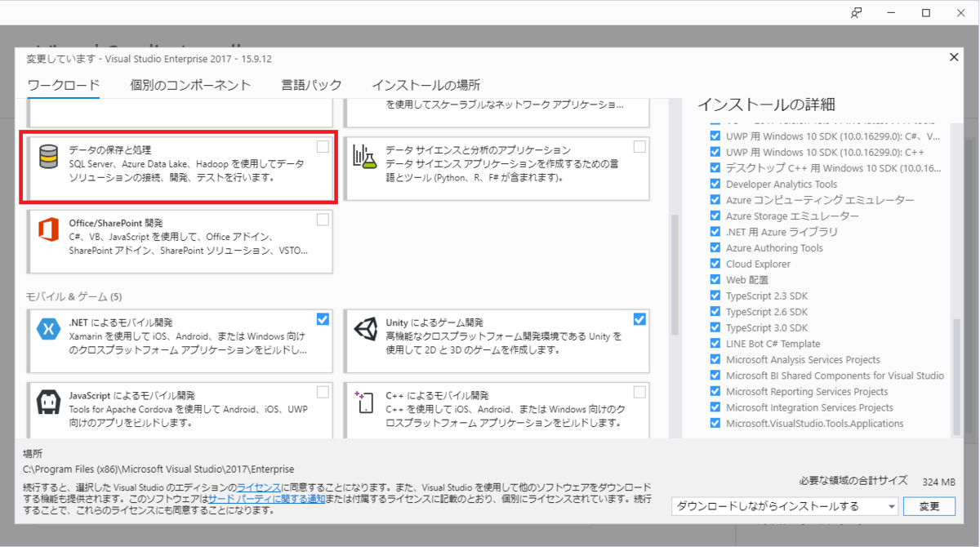Enable the データ サイエンスと分析 workload checkbox
The image size is (980, 547).
tap(639, 146)
